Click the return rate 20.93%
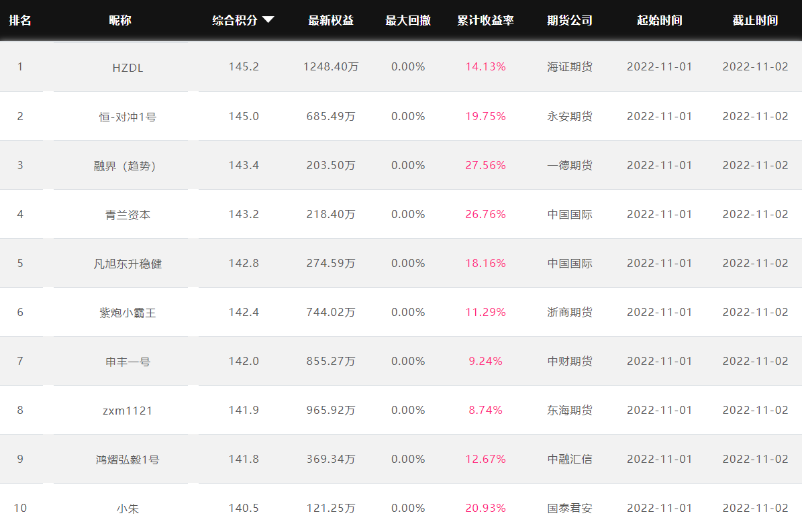The width and height of the screenshot is (802, 532). (x=485, y=509)
